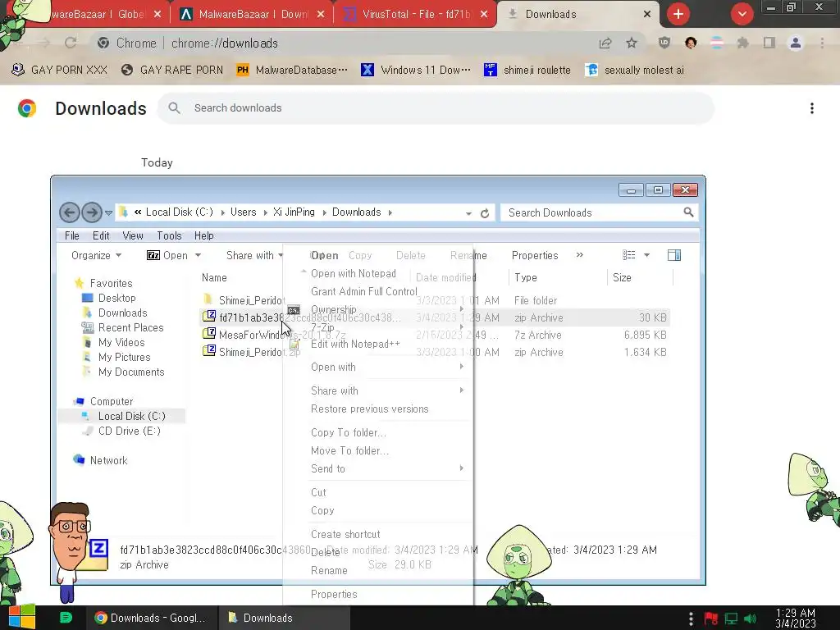Viewport: 840px width, 630px height.
Task: Click the red flag Action Center tray icon
Action: click(x=711, y=619)
